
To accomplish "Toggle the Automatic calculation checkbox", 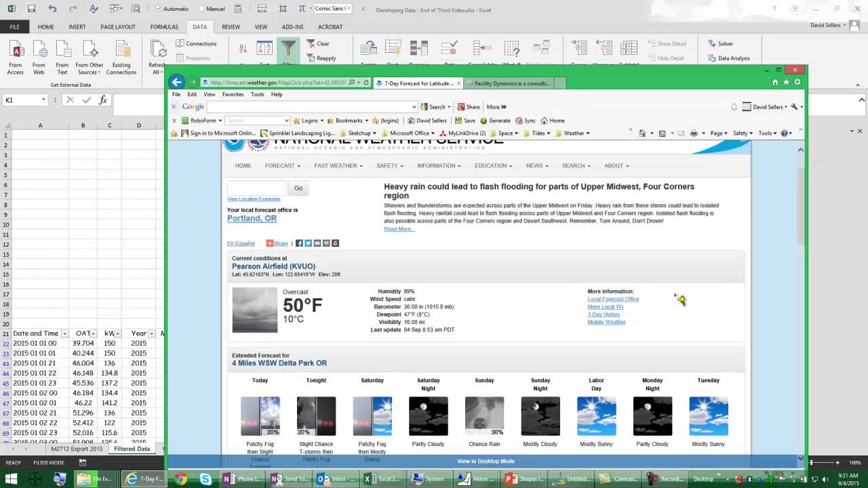I will [x=159, y=9].
